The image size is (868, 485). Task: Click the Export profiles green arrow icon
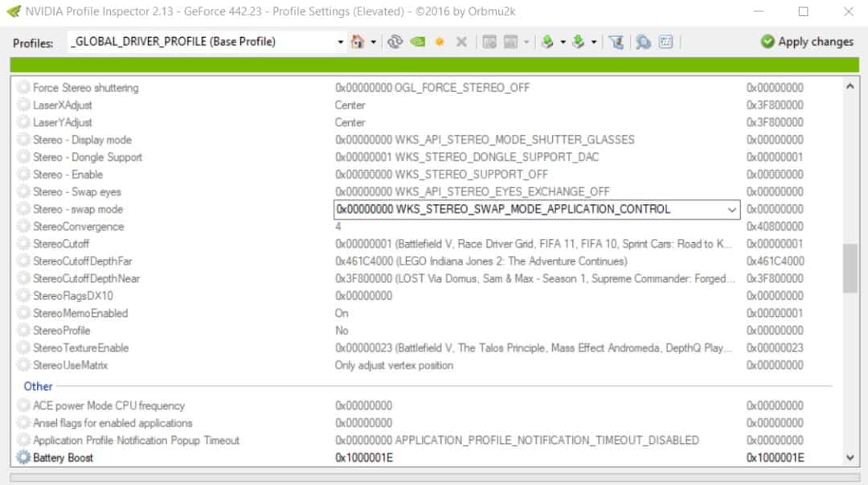coord(547,42)
